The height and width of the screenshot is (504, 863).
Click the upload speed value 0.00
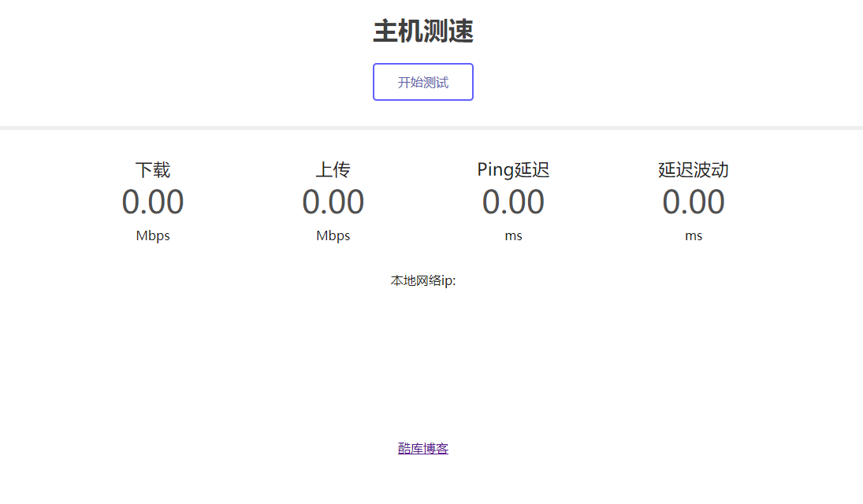333,202
